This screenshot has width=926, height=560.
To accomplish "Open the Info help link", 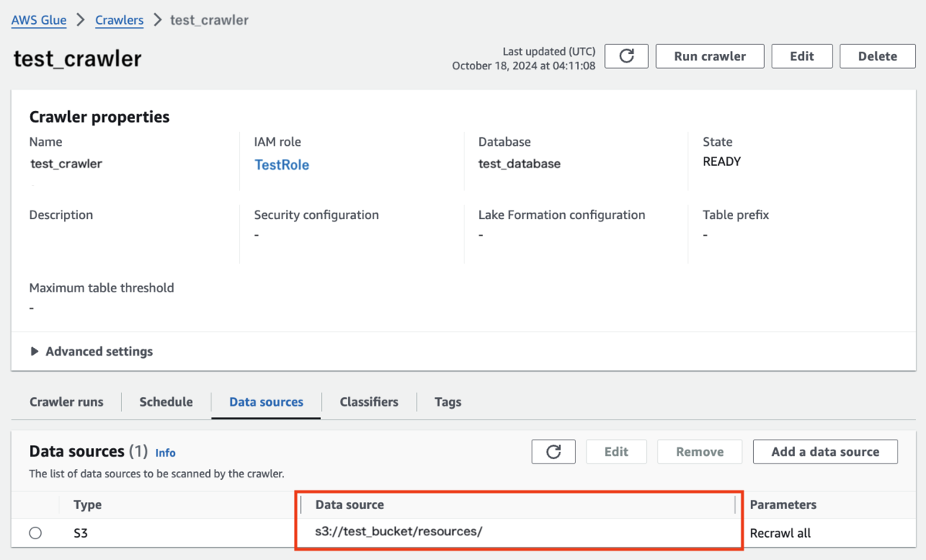I will (165, 453).
